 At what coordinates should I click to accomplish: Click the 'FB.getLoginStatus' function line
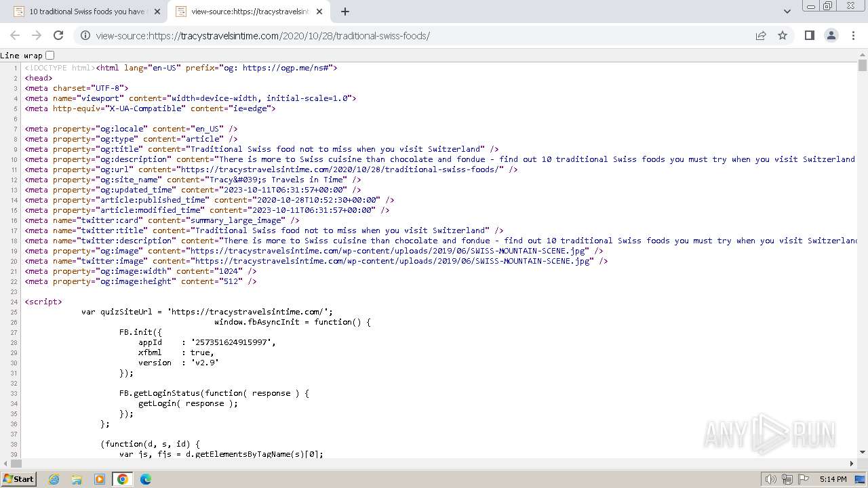pyautogui.click(x=214, y=393)
